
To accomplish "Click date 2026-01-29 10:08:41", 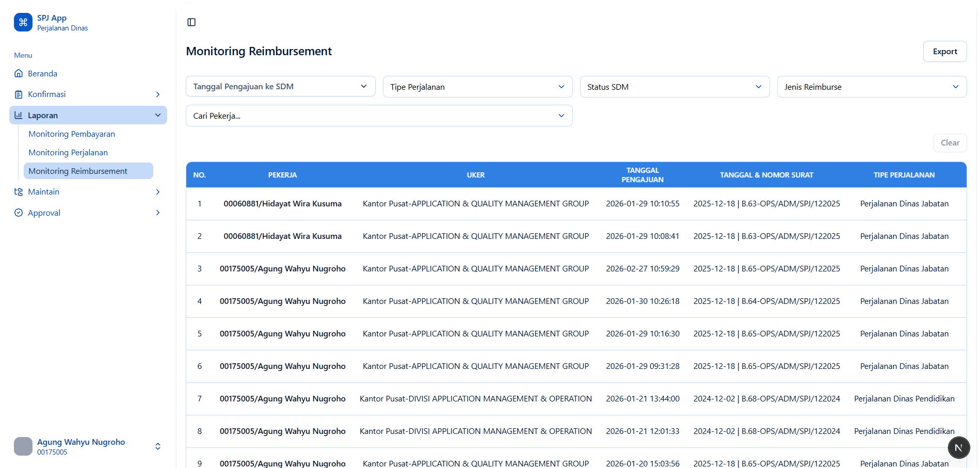I will coord(642,236).
